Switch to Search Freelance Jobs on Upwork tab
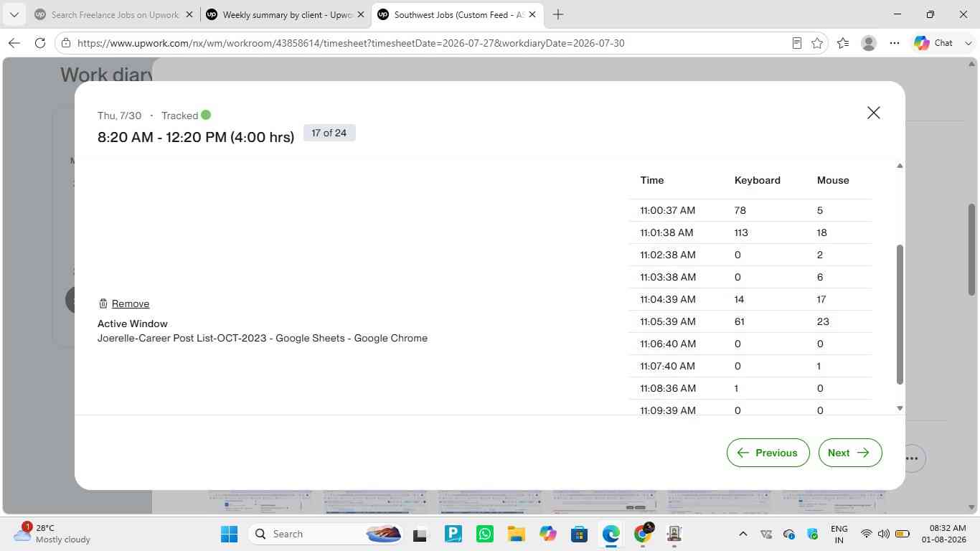This screenshot has height=551, width=980. click(x=113, y=14)
